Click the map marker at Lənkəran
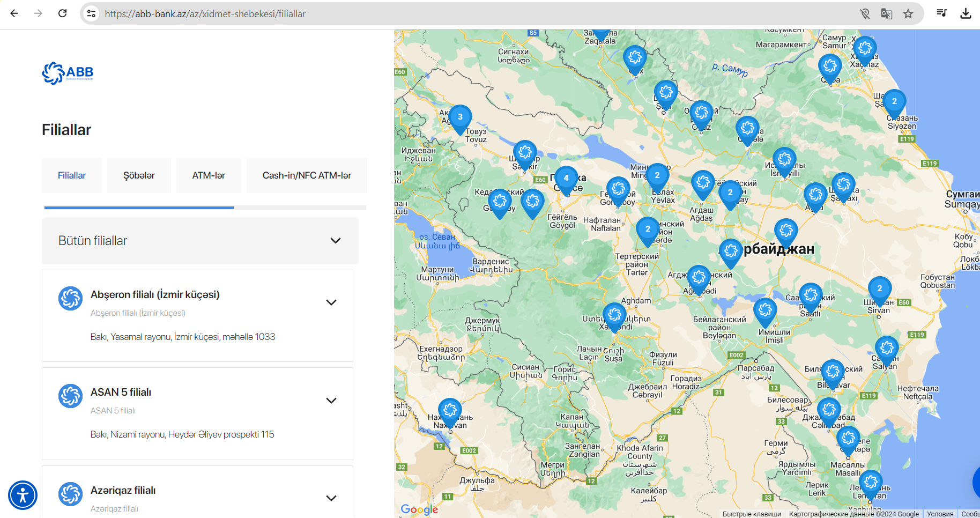The height and width of the screenshot is (518, 980). click(x=871, y=485)
